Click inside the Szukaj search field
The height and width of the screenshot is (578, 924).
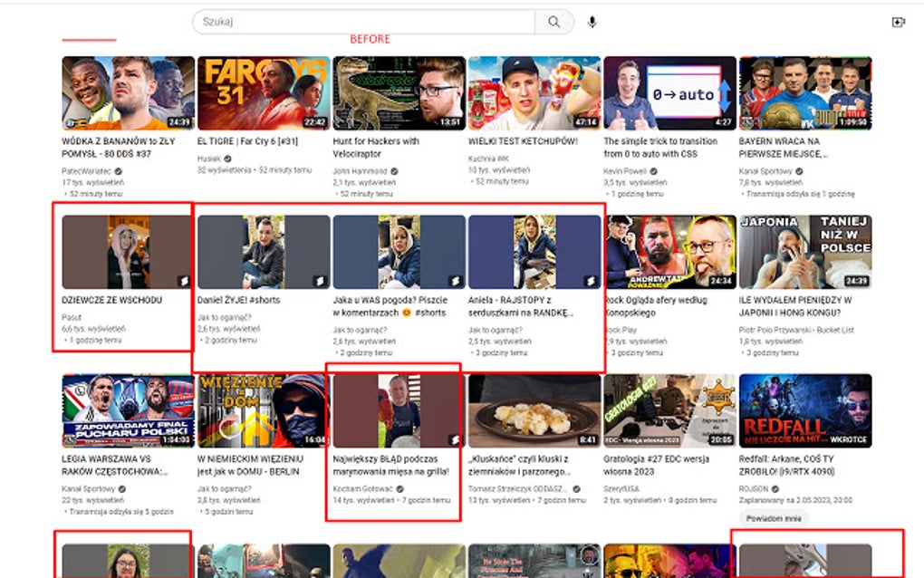pos(362,21)
